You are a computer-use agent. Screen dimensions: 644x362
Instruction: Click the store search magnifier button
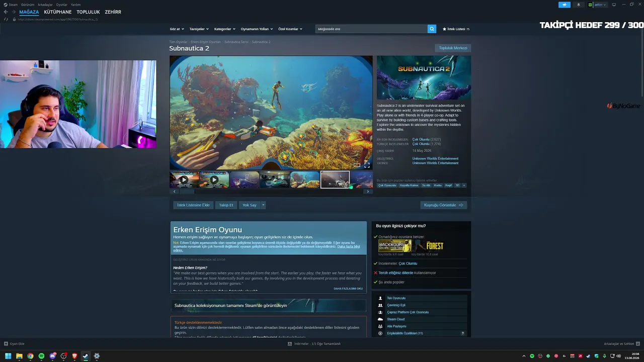[x=432, y=29]
